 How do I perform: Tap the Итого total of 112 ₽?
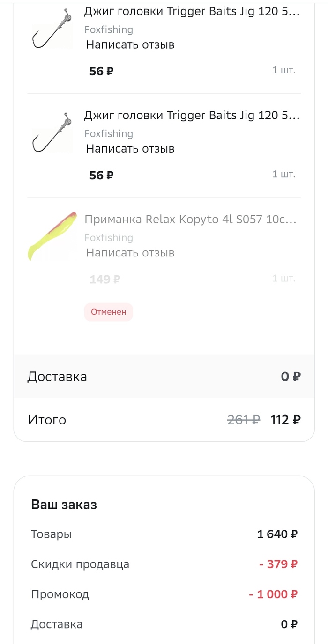coord(285,420)
